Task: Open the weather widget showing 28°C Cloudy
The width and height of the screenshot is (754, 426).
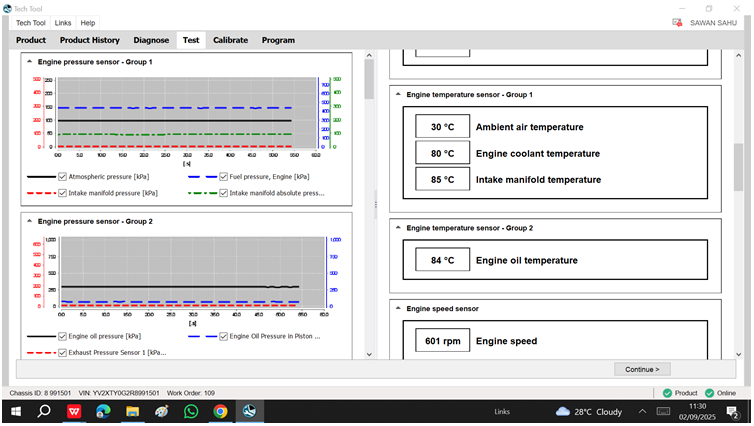Action: tap(589, 412)
